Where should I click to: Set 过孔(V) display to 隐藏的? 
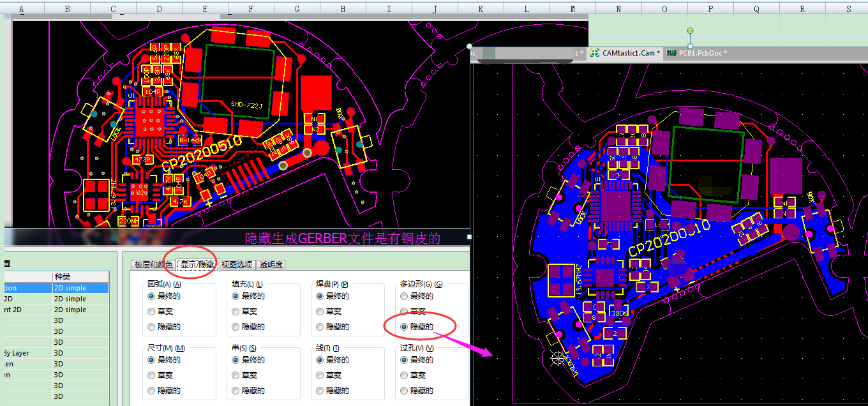[403, 391]
